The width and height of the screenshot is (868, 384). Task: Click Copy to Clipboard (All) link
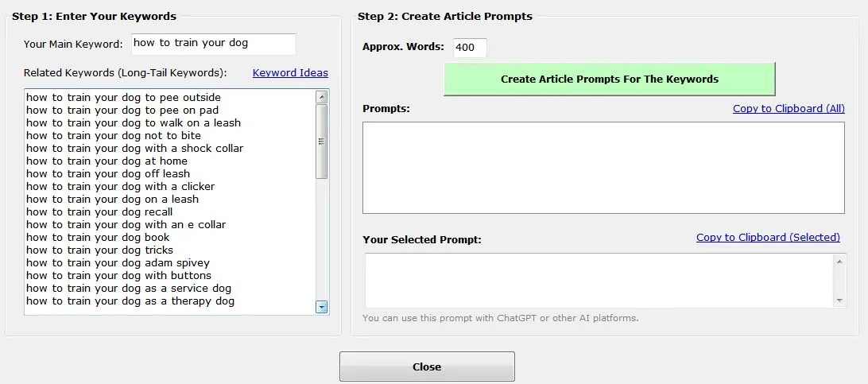[789, 108]
